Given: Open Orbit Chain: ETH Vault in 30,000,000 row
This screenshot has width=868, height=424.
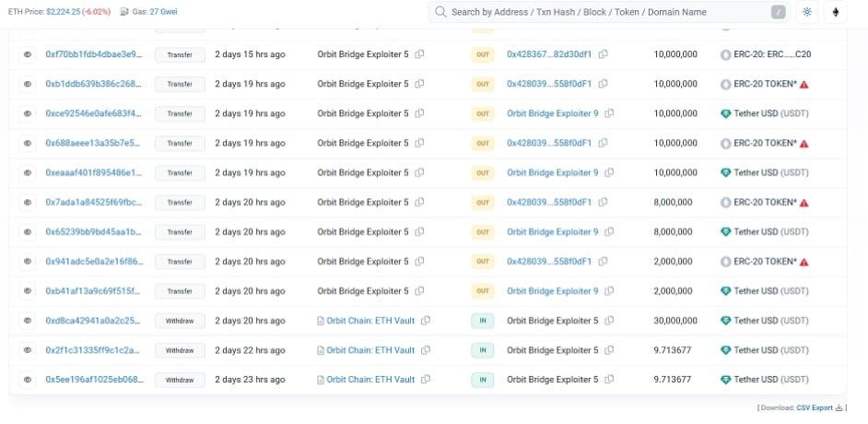Looking at the screenshot, I should [x=370, y=321].
